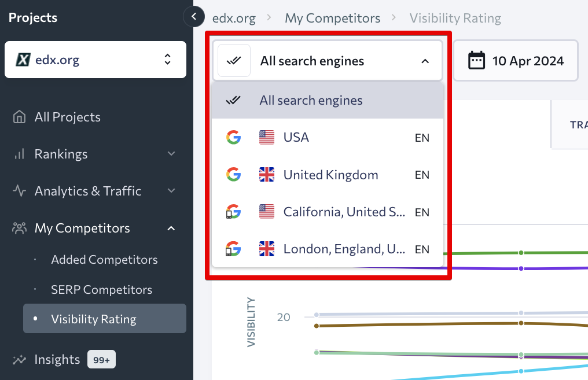Click the 99+ Insights badge
Viewport: 588px width, 380px height.
(x=102, y=359)
